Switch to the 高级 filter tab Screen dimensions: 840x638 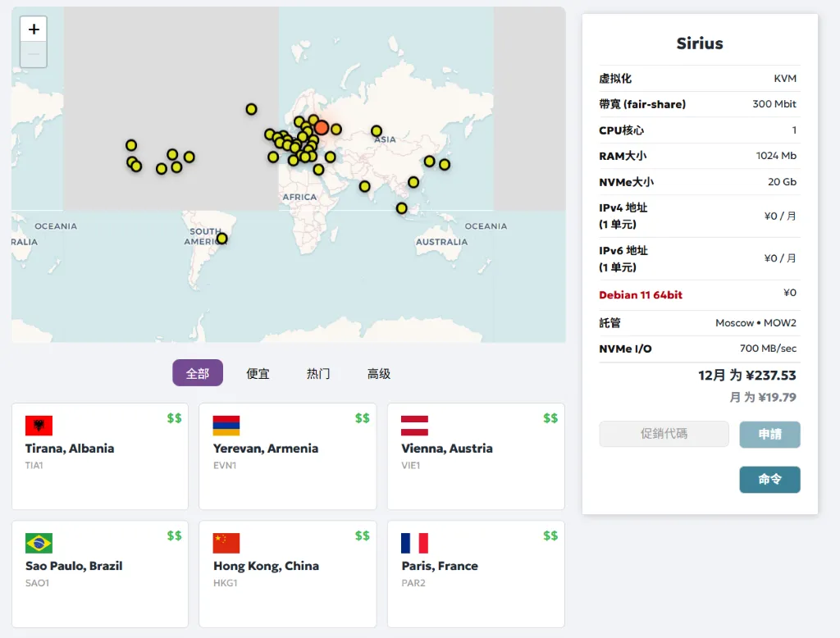pos(379,373)
